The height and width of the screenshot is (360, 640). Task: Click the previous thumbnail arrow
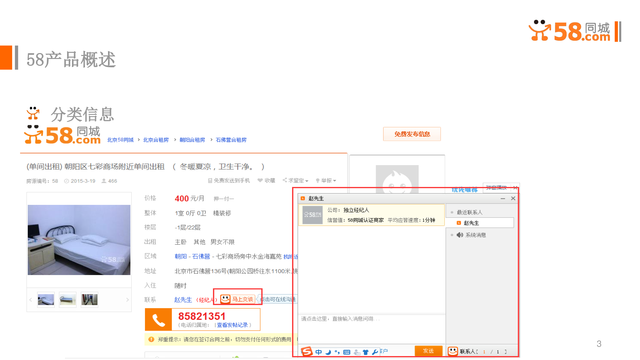point(31,300)
